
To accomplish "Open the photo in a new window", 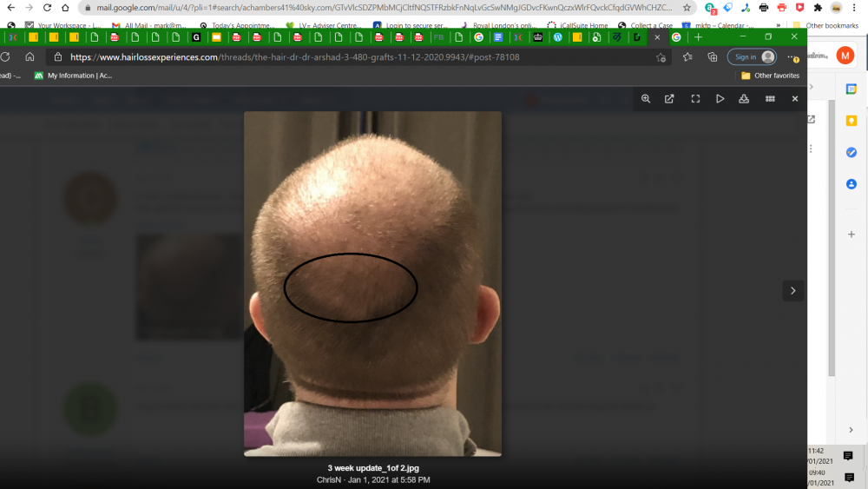I will (x=669, y=98).
